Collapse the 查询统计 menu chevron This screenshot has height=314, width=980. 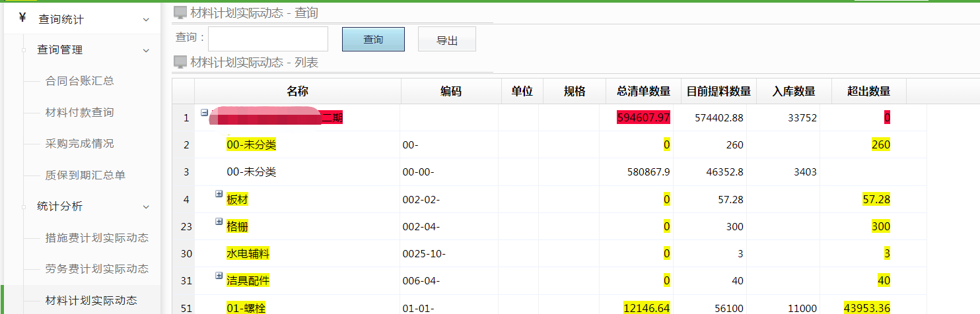(146, 20)
